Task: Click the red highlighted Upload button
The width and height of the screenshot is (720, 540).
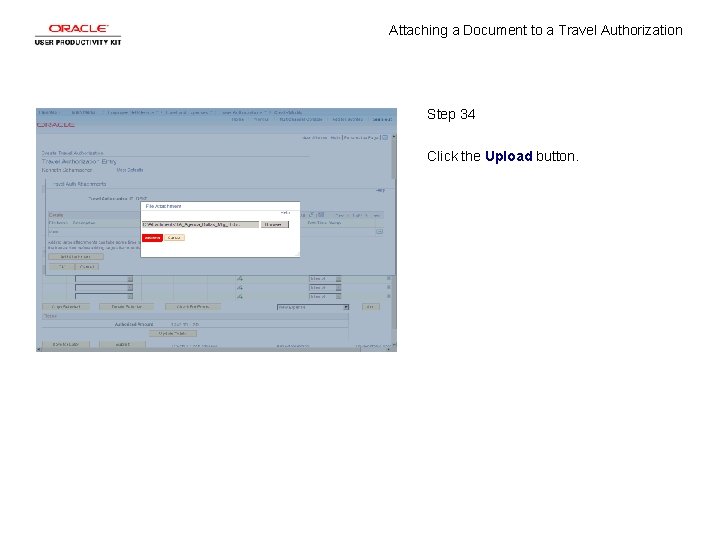Action: [152, 238]
